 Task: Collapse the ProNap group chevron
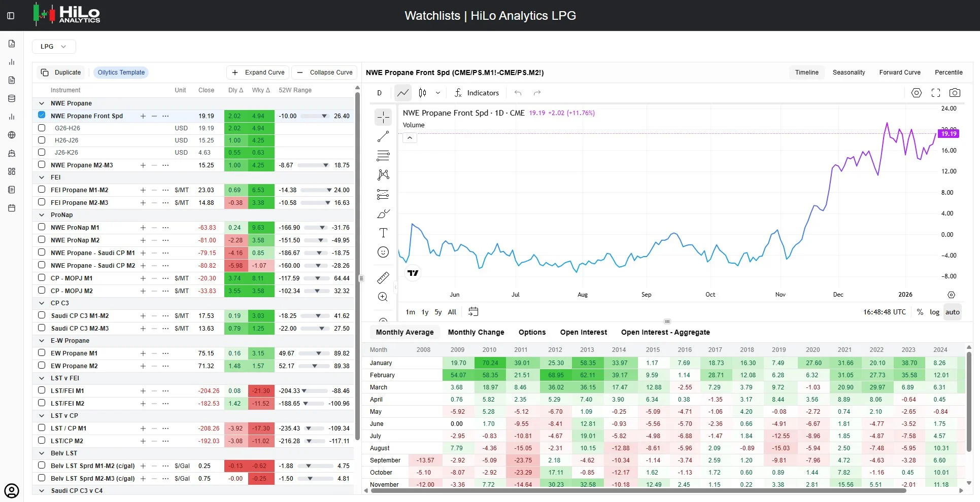click(42, 215)
